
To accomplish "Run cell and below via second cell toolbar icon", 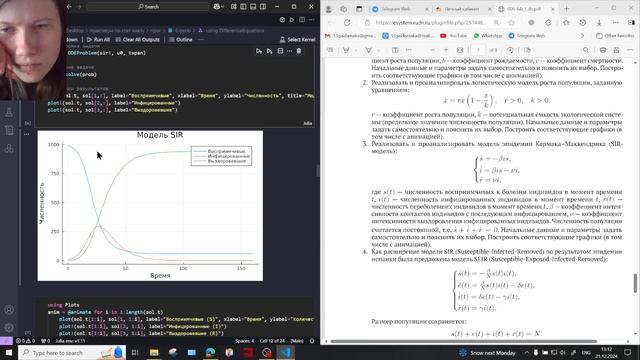I will click(x=269, y=51).
